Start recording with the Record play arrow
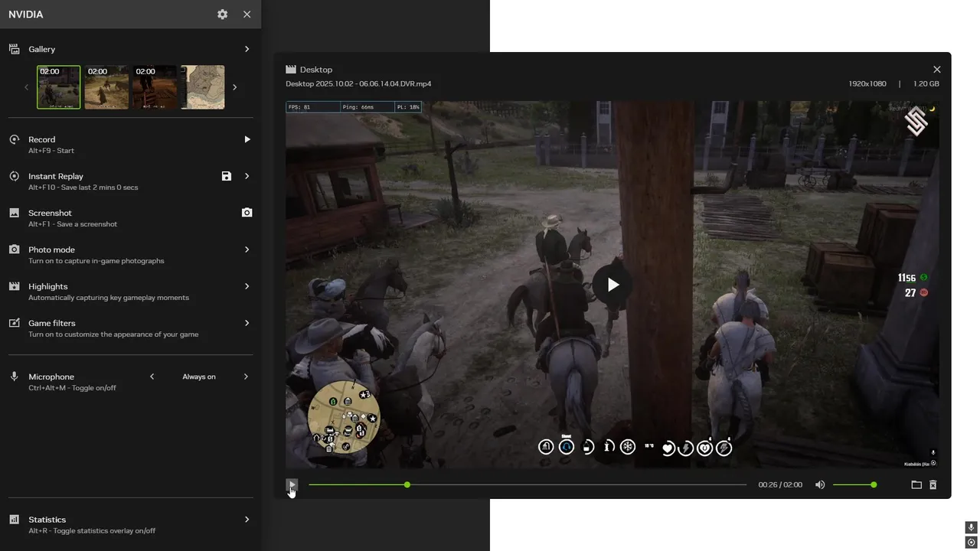 [247, 139]
